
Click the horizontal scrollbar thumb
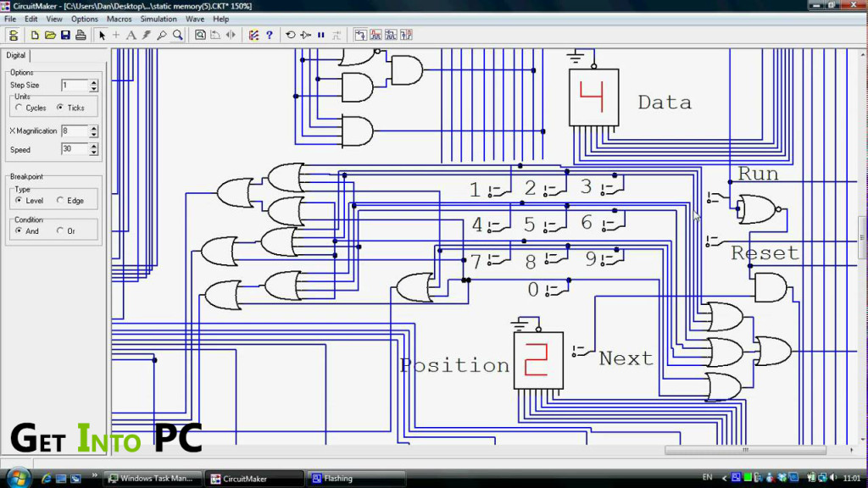click(x=745, y=450)
